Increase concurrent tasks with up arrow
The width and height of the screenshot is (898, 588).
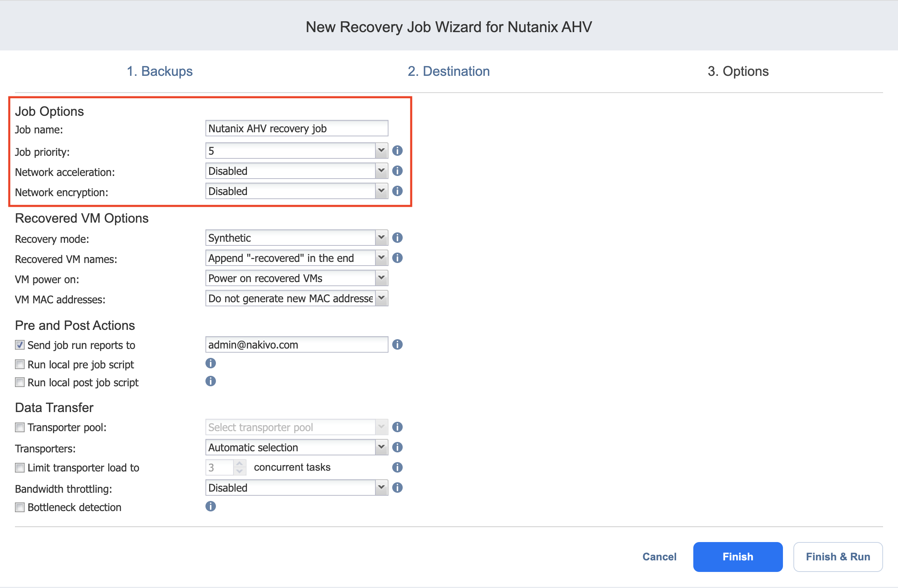[239, 464]
